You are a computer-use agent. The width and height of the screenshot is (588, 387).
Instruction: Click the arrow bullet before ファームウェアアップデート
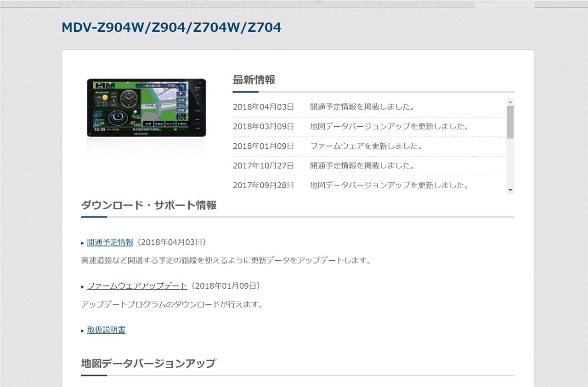pos(83,286)
